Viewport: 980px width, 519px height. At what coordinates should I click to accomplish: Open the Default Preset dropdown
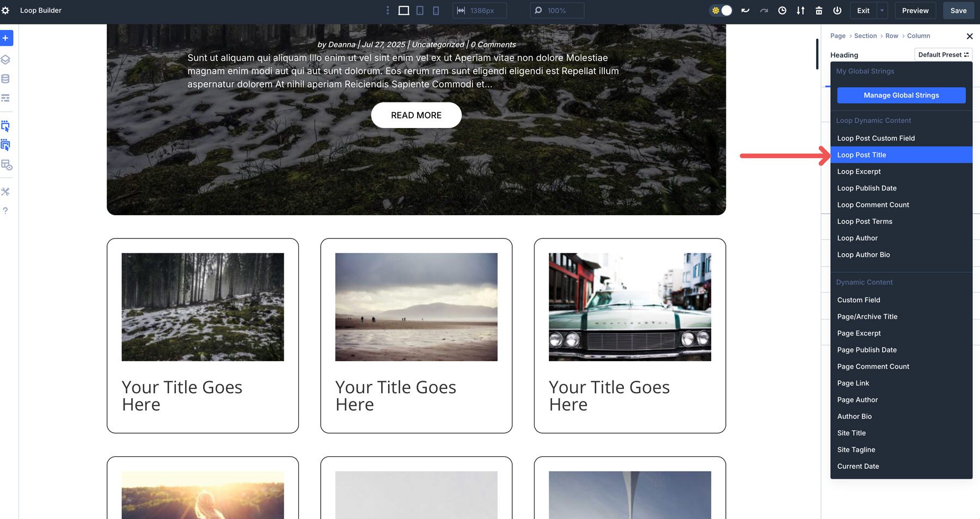click(x=943, y=54)
